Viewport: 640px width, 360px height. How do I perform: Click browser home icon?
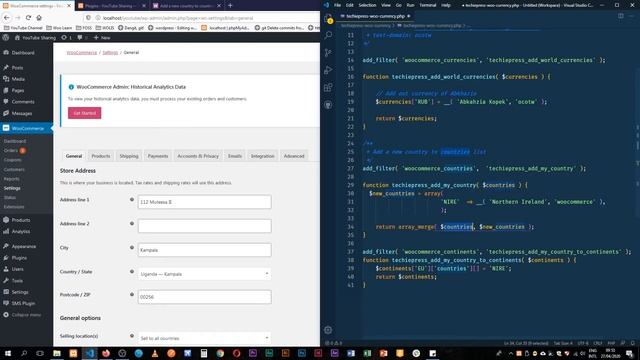pyautogui.click(x=39, y=18)
